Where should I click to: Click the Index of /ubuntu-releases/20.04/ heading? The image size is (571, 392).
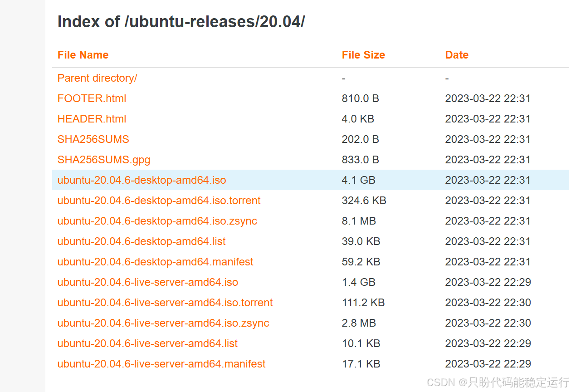pyautogui.click(x=181, y=21)
